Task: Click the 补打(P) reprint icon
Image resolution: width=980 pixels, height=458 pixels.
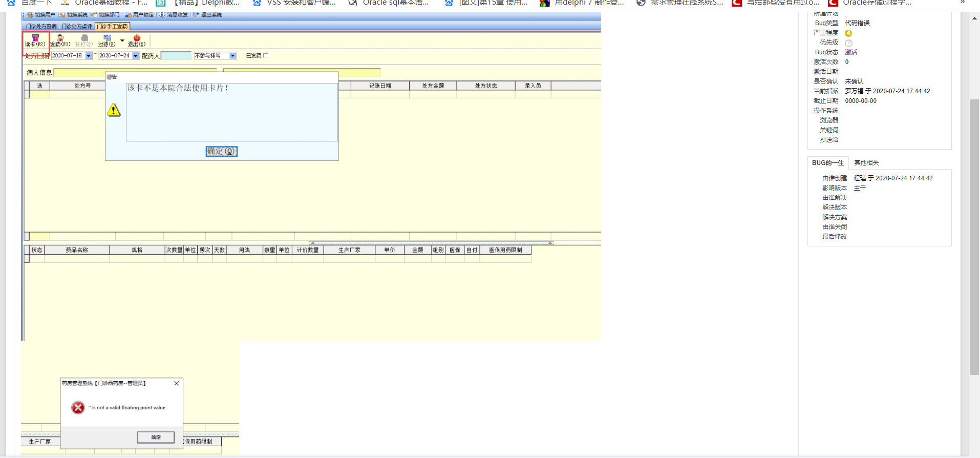Action: coord(84,41)
